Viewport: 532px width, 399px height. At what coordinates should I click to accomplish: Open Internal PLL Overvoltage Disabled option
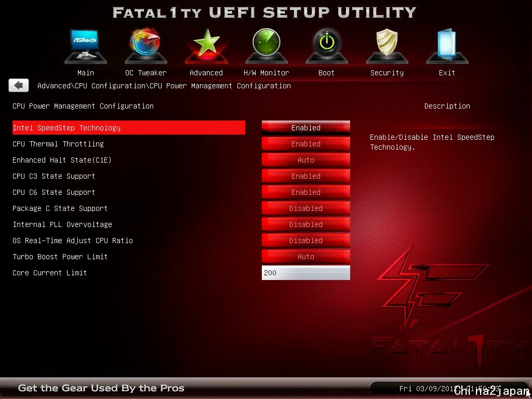pyautogui.click(x=305, y=224)
